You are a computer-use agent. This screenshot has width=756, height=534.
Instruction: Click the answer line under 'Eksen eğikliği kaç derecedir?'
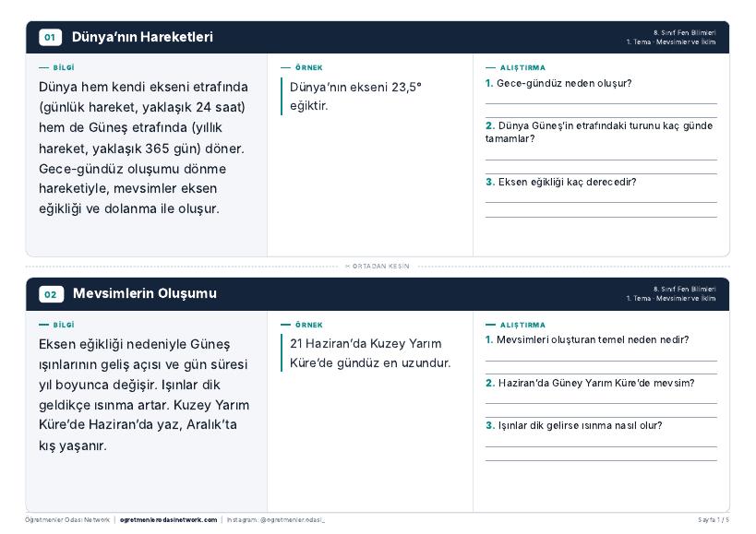pos(601,202)
